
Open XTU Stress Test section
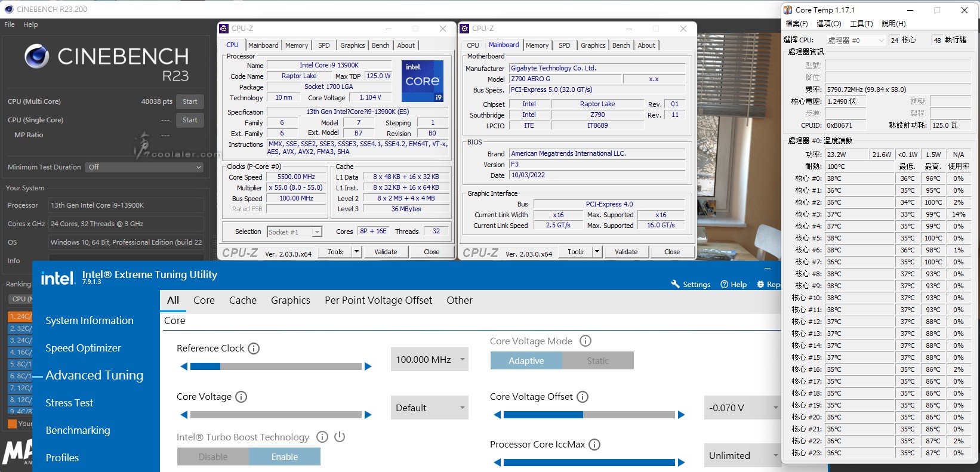[x=69, y=403]
